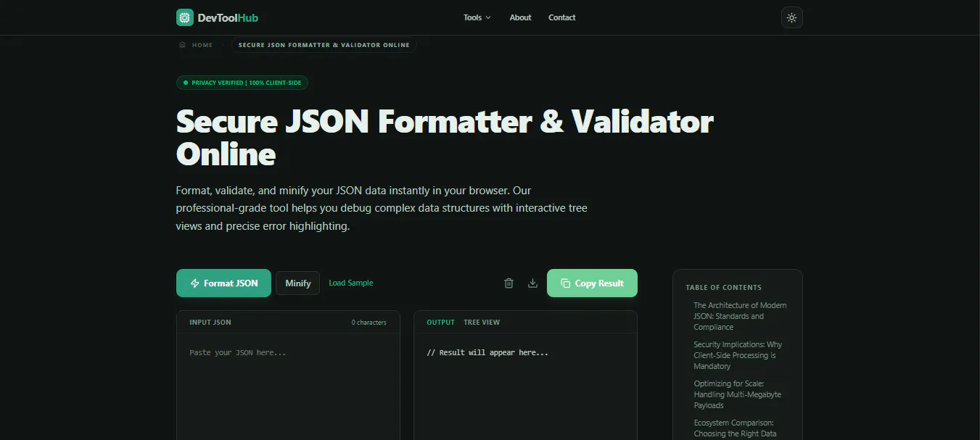Load the sample JSON data

(351, 283)
